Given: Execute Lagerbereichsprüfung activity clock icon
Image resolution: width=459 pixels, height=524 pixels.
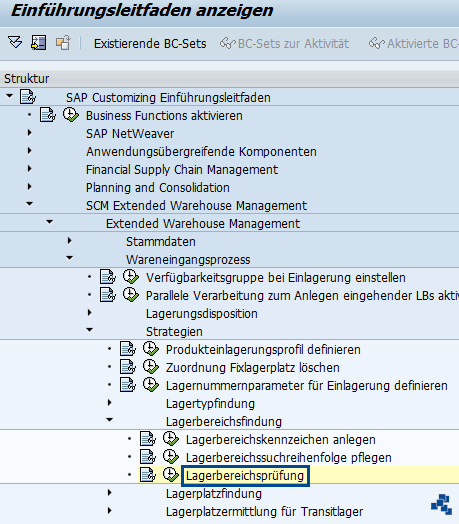Looking at the screenshot, I should [171, 475].
